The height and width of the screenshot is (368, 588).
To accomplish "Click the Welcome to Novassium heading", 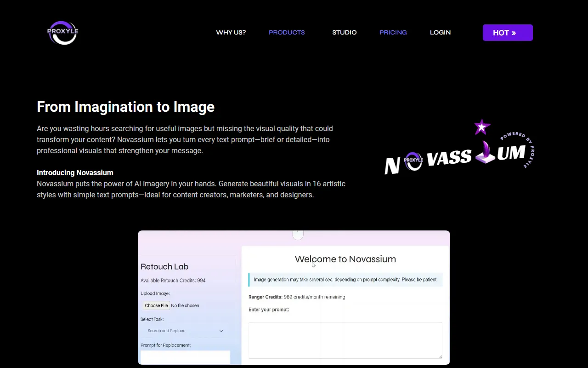I will [x=345, y=259].
